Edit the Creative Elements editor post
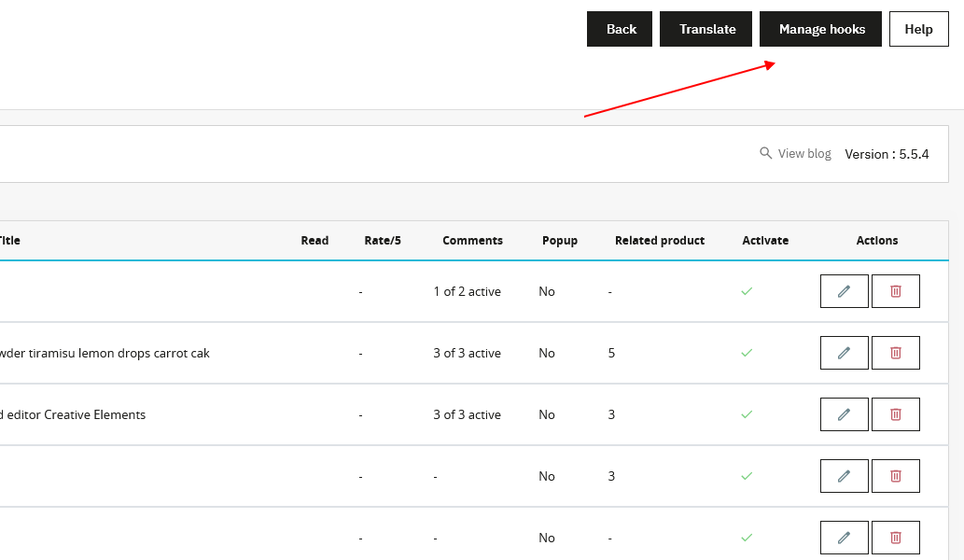 coord(844,414)
